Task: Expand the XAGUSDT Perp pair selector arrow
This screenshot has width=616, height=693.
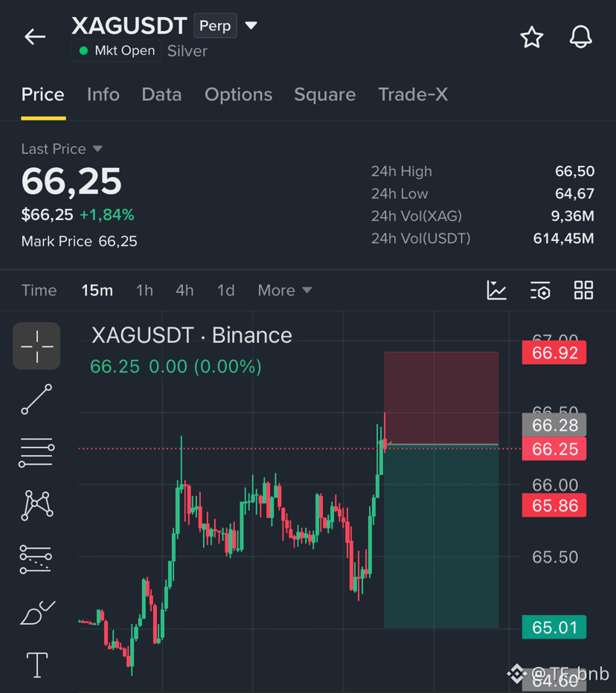Action: 251,25
